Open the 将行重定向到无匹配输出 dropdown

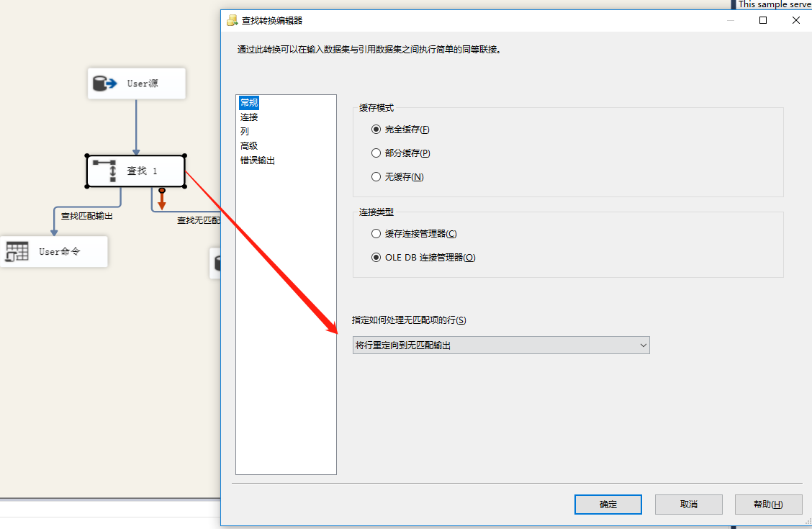(501, 345)
